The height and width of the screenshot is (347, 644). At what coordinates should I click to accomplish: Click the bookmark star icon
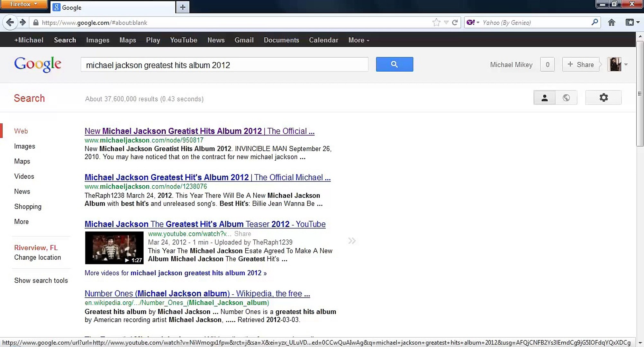click(436, 22)
